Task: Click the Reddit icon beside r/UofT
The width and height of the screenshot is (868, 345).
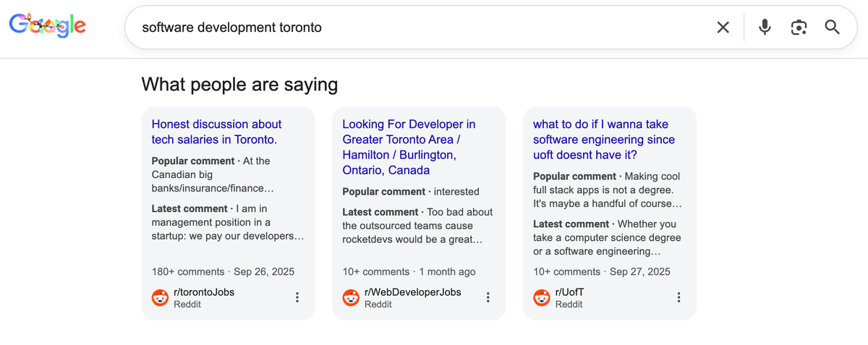Action: tap(542, 297)
